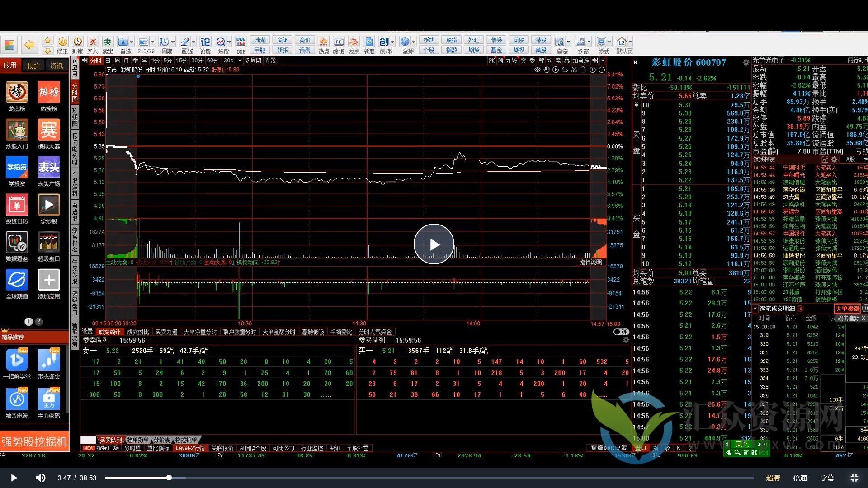The width and height of the screenshot is (868, 488).
Task: Open the 测速 speed test clock icon
Action: click(77, 42)
